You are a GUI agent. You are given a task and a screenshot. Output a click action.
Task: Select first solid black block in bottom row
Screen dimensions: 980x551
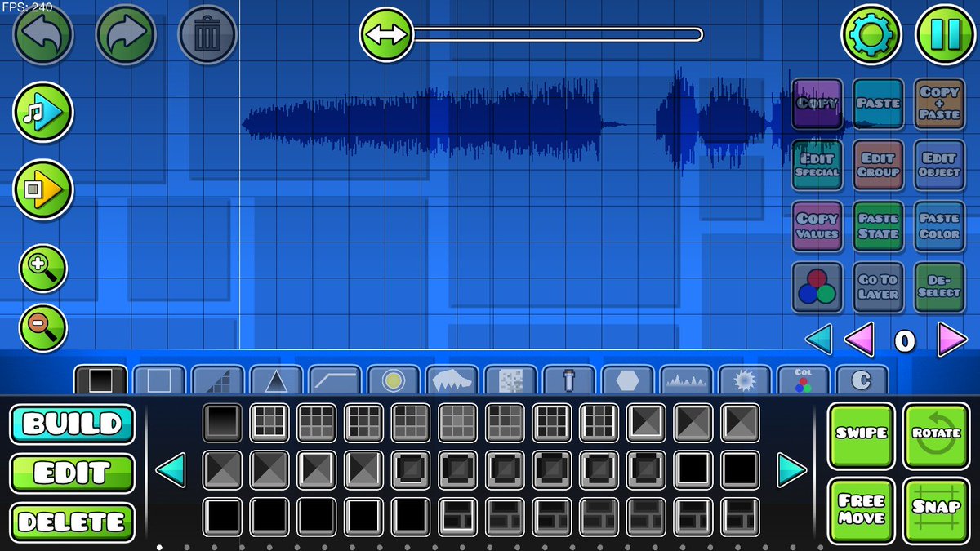tap(222, 518)
